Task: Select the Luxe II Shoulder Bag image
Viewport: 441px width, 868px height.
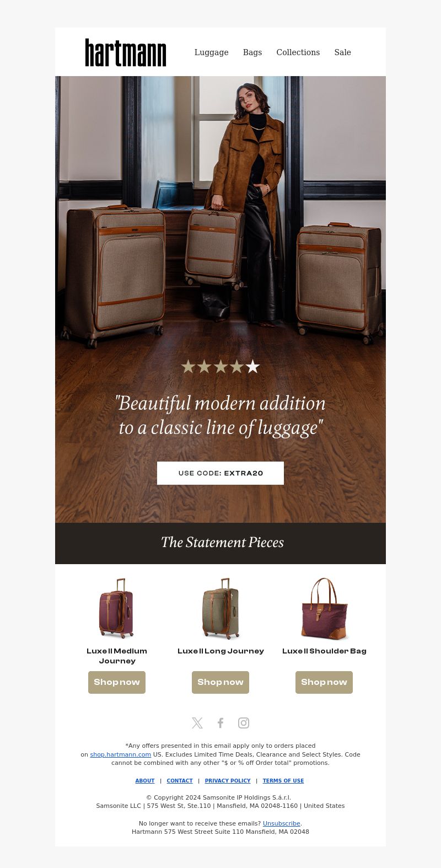Action: [324, 608]
